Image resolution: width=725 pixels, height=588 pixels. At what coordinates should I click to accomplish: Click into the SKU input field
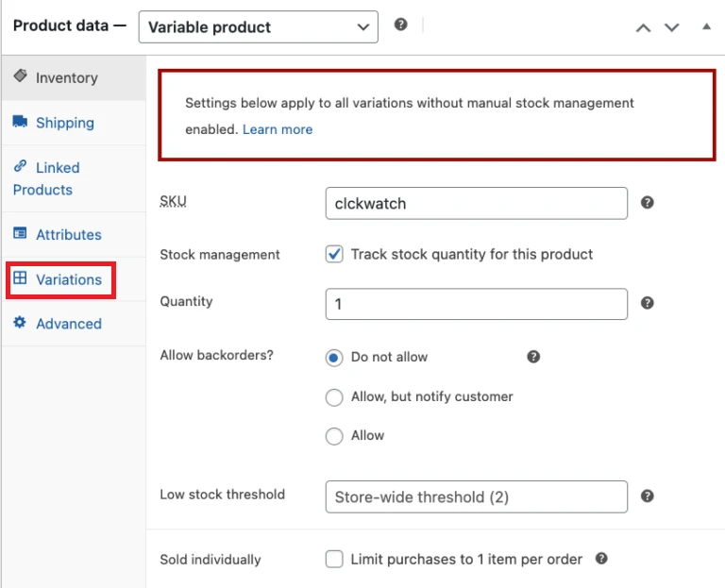point(476,203)
